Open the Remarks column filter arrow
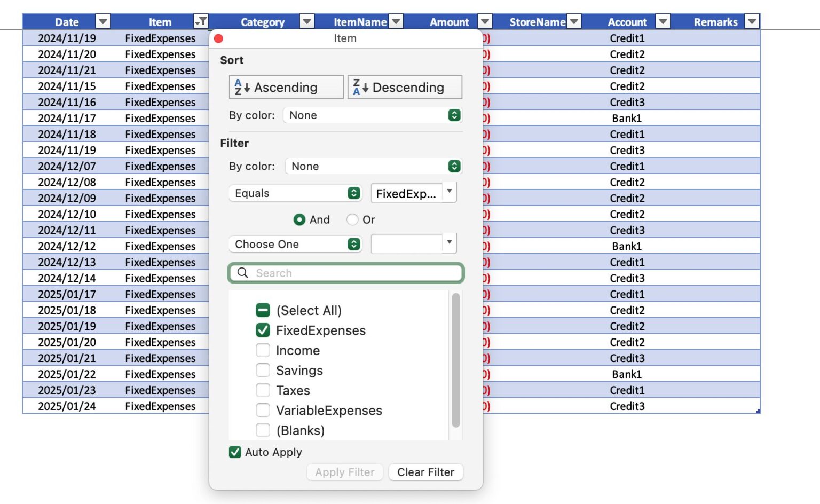 751,21
